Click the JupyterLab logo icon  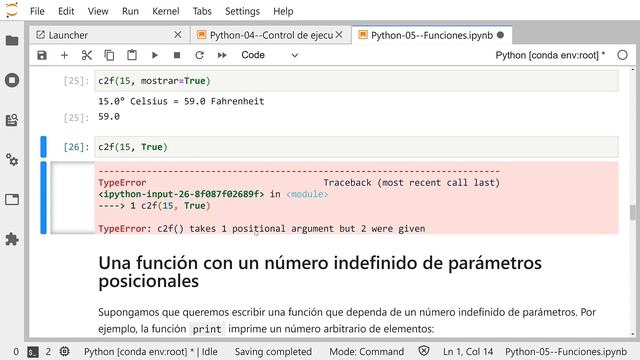pos(12,10)
